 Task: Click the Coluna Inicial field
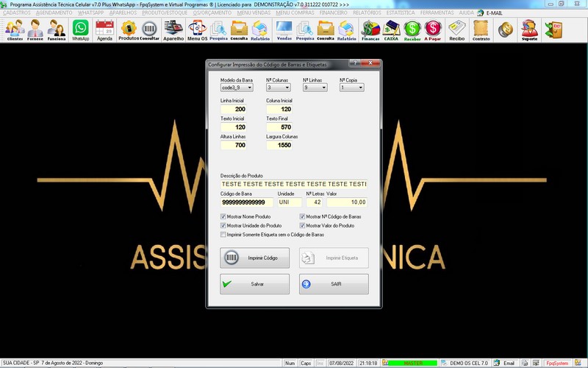(279, 109)
